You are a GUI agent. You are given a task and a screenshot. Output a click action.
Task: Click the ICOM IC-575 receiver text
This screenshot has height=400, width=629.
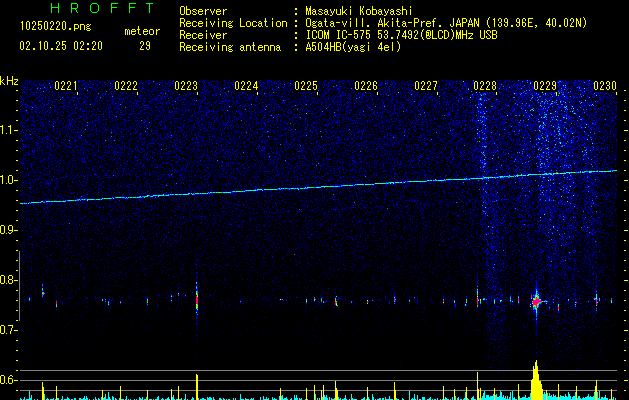pos(401,35)
